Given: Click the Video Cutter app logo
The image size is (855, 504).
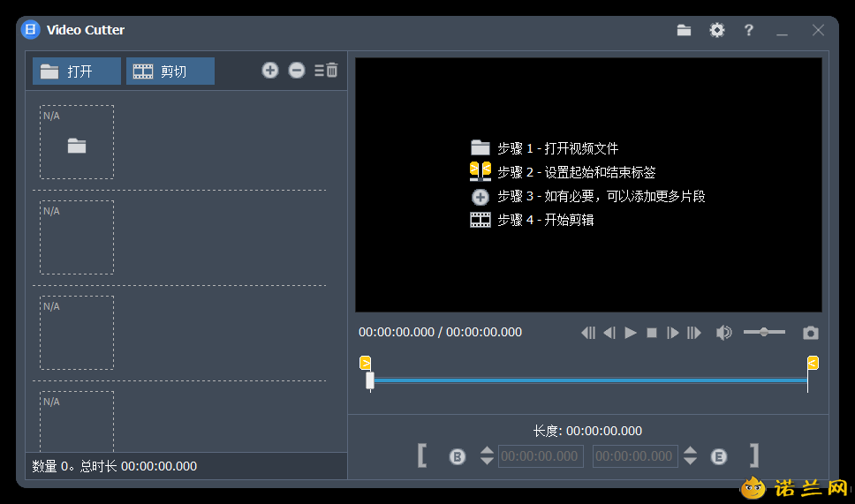Looking at the screenshot, I should 31,29.
